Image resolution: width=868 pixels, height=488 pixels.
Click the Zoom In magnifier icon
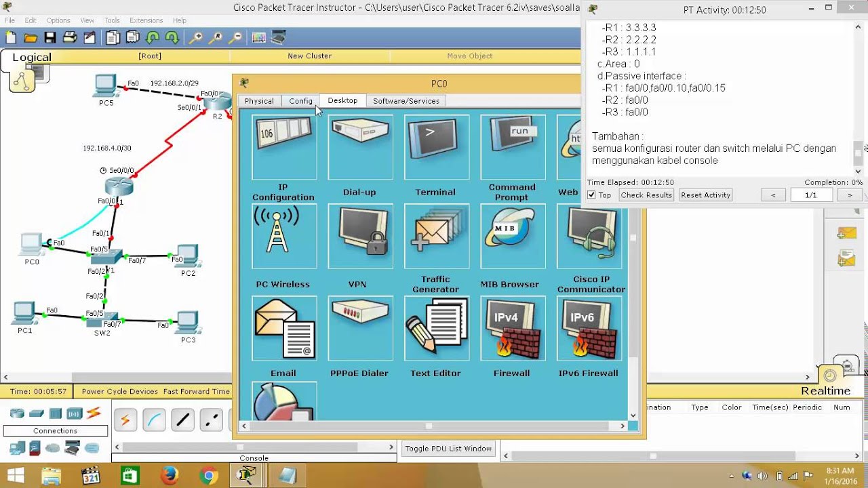(195, 38)
